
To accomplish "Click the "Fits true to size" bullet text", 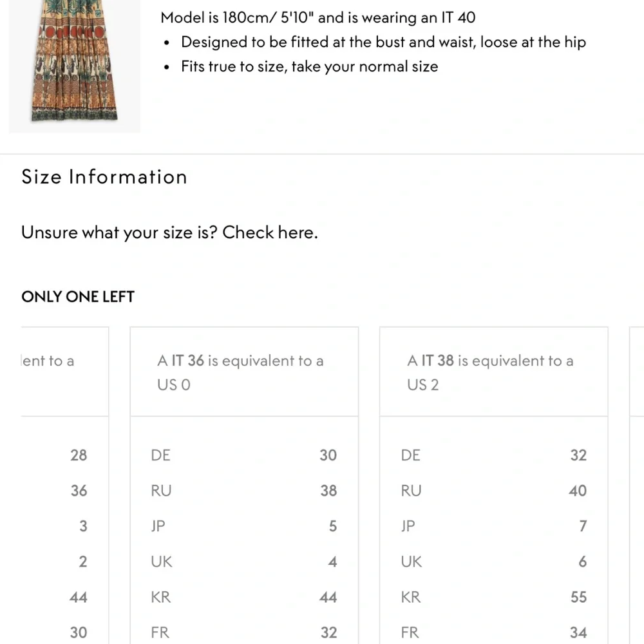I will point(309,67).
